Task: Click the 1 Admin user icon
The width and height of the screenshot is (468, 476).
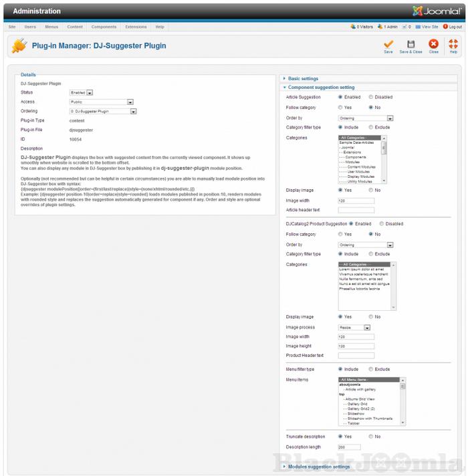Action: [380, 27]
